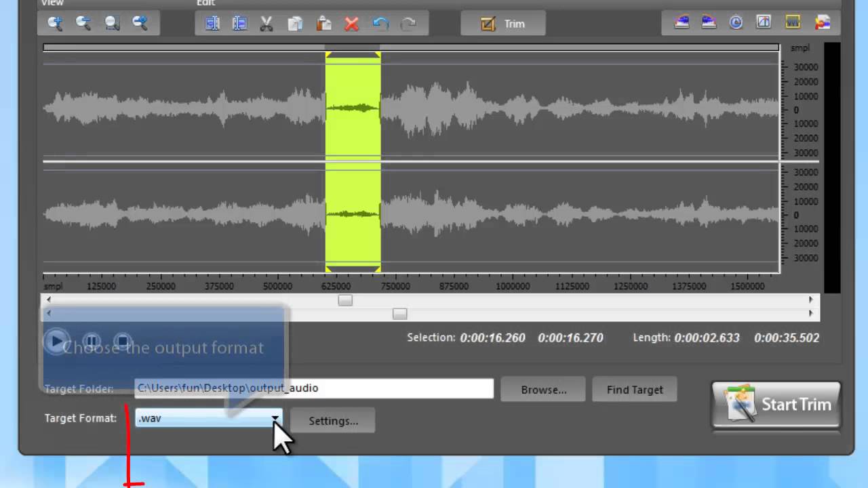The image size is (868, 488).
Task: Click the top-left yellow selection start marker
Action: (328, 55)
